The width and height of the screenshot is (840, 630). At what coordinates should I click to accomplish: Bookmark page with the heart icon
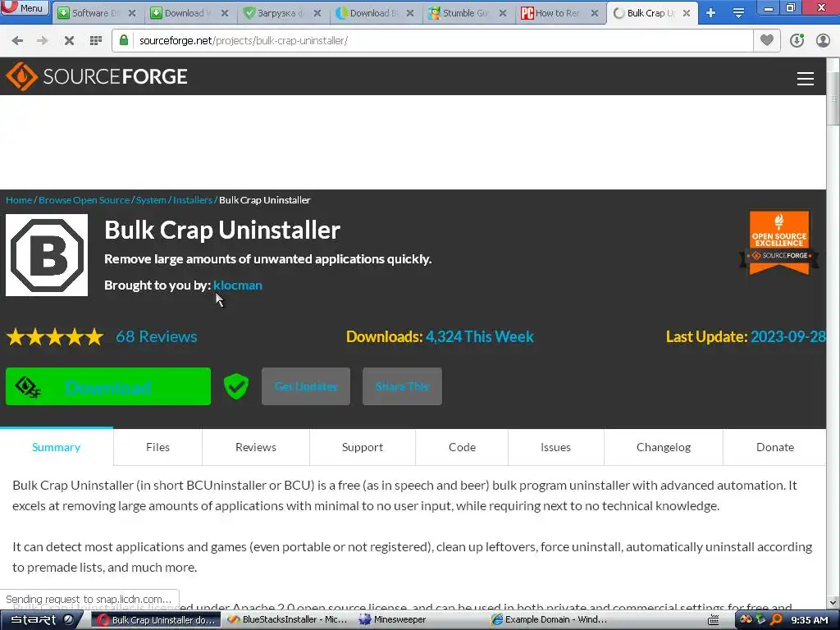(x=767, y=40)
